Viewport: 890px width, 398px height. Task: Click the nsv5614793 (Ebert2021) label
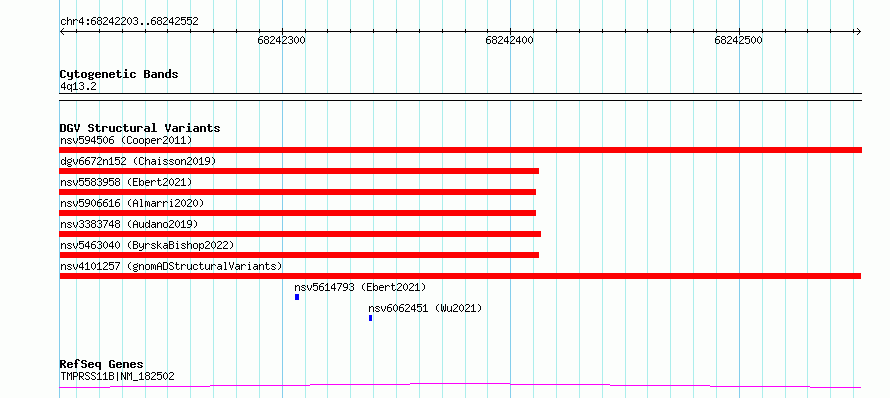click(360, 287)
